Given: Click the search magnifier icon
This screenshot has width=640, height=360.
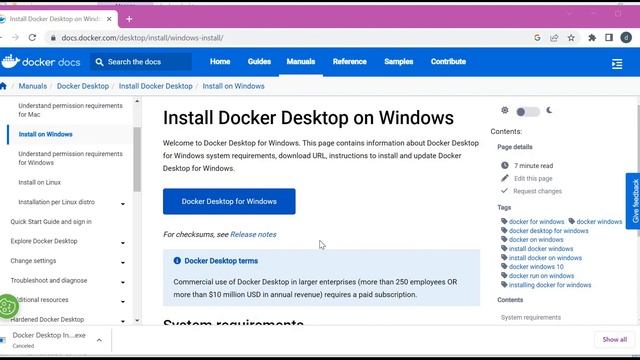Looking at the screenshot, I should pyautogui.click(x=99, y=62).
